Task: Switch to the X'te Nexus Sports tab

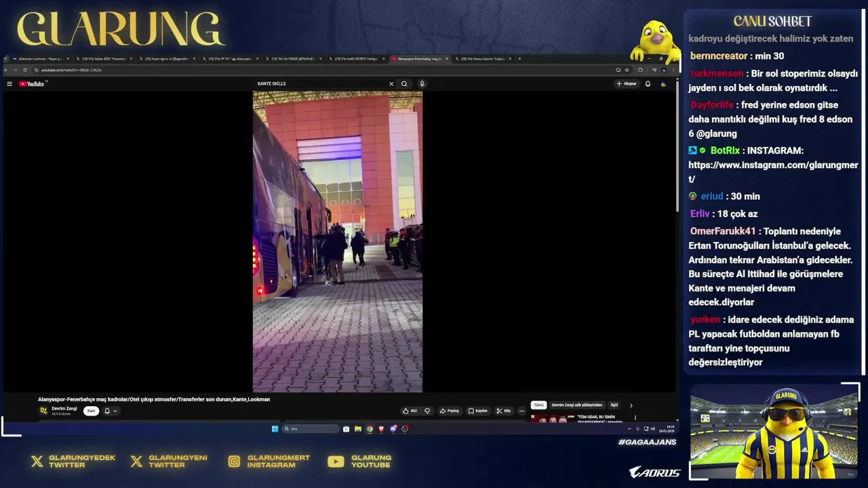Action: pyautogui.click(x=483, y=59)
